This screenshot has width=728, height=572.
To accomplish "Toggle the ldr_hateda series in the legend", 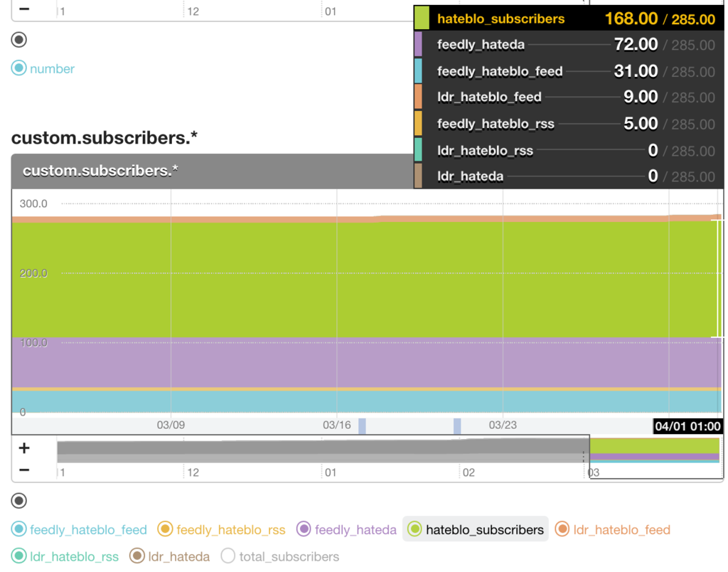I will 169,556.
